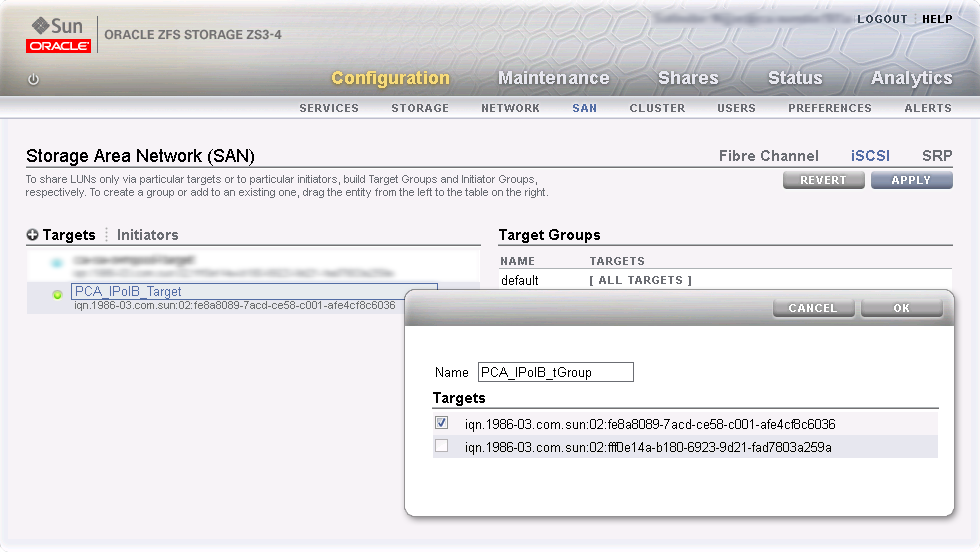Select the Targets list tab
Viewport: 980px width, 552px height.
pos(69,235)
